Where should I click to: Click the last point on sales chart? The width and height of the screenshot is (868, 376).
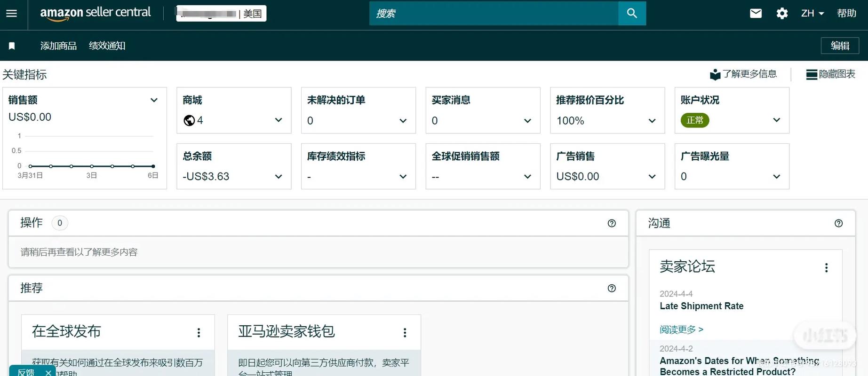[x=153, y=166]
